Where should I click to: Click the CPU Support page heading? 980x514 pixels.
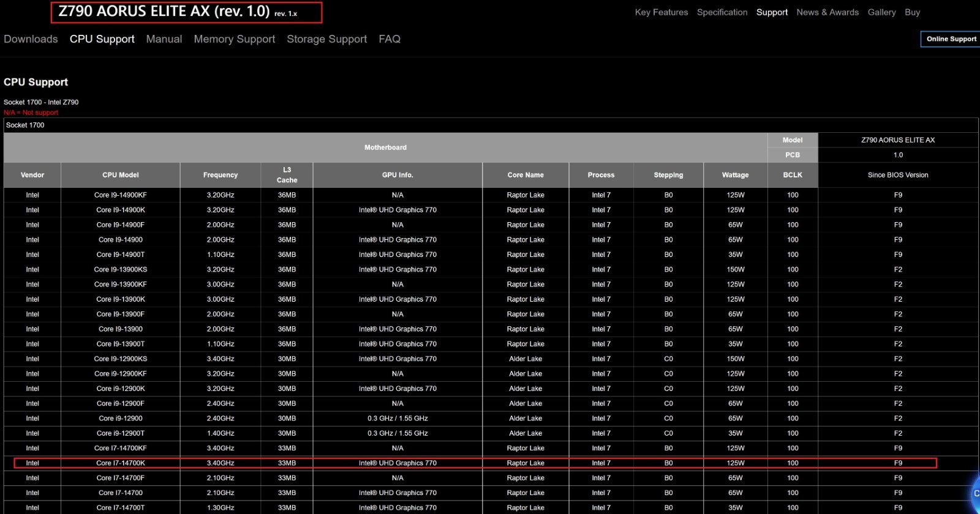36,82
